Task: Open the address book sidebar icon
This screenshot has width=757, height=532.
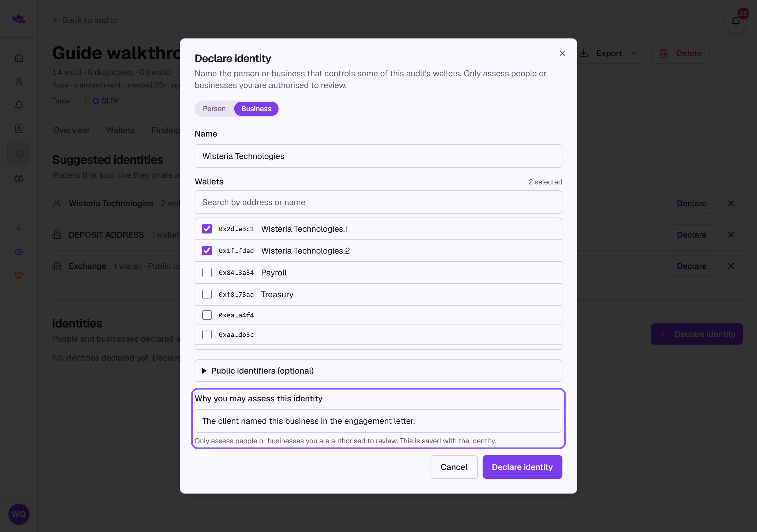Action: pos(19,129)
